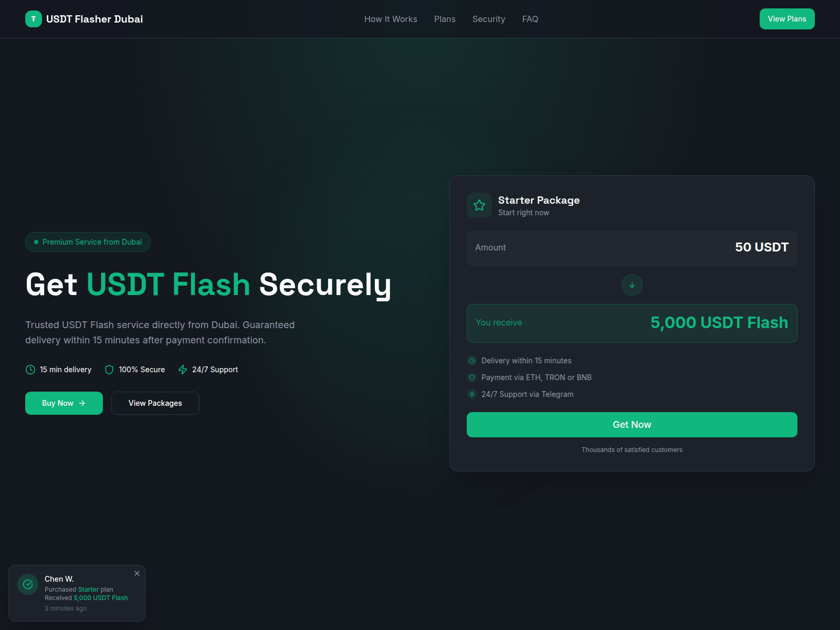The height and width of the screenshot is (630, 840).
Task: Click the You receive 5,000 USDT Flash box
Action: [x=632, y=323]
